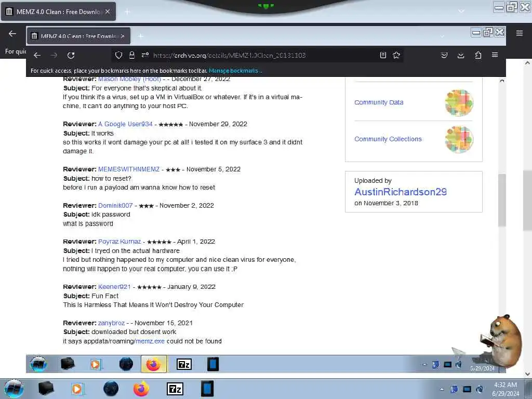
Task: Click the volume icon in the inner tray
Action: coord(459,365)
